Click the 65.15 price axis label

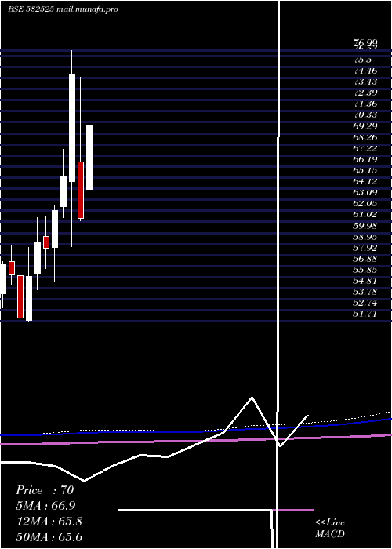coord(365,170)
